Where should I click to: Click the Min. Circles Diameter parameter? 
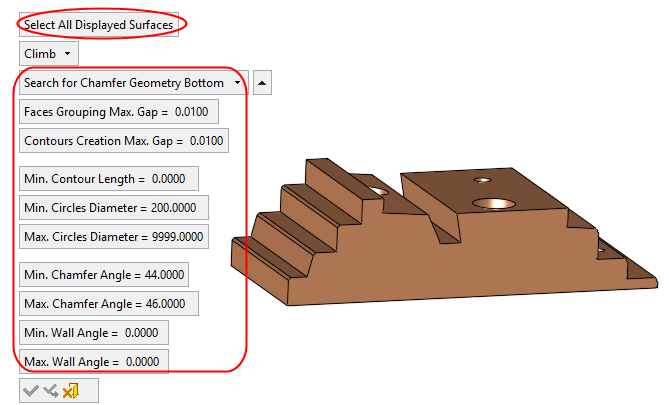pyautogui.click(x=114, y=208)
